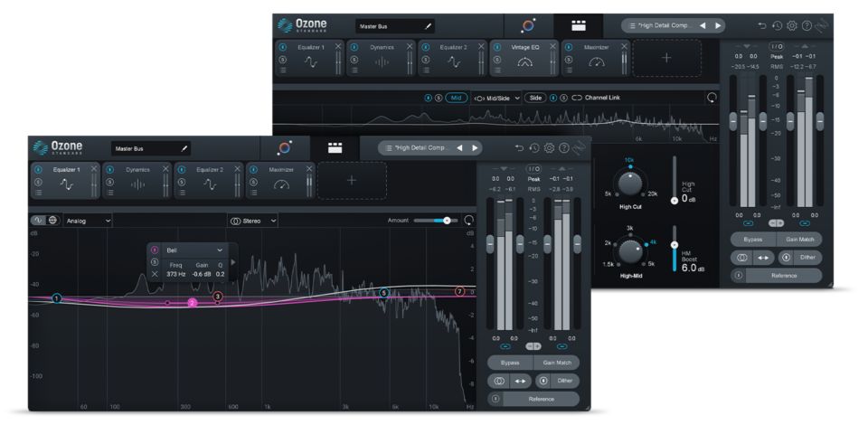Open preset list icon in the front window
868x434 pixels.
(389, 148)
